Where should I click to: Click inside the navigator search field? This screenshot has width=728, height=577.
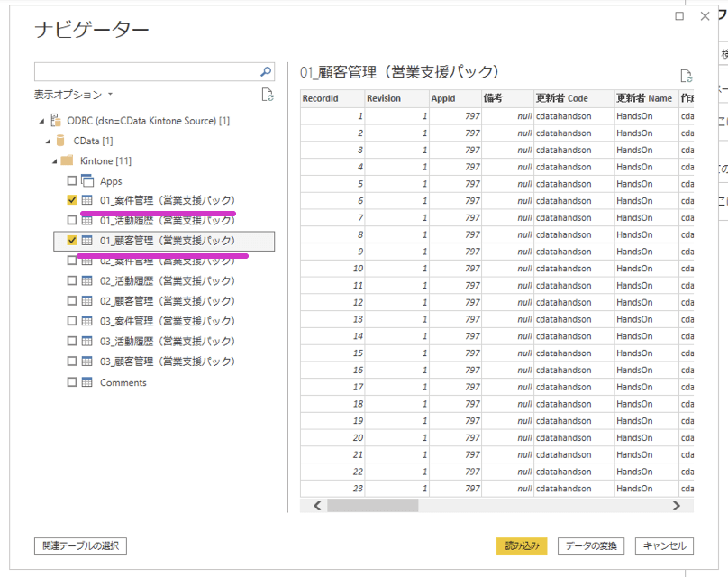pos(144,72)
